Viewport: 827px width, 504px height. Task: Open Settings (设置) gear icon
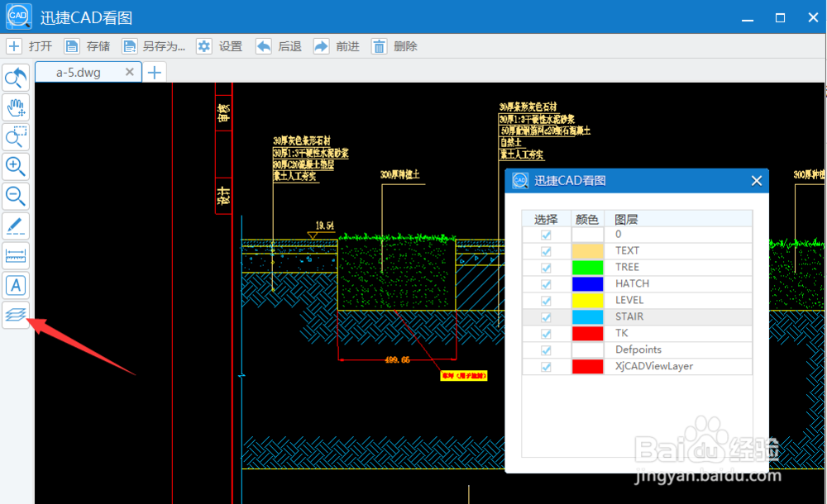204,46
